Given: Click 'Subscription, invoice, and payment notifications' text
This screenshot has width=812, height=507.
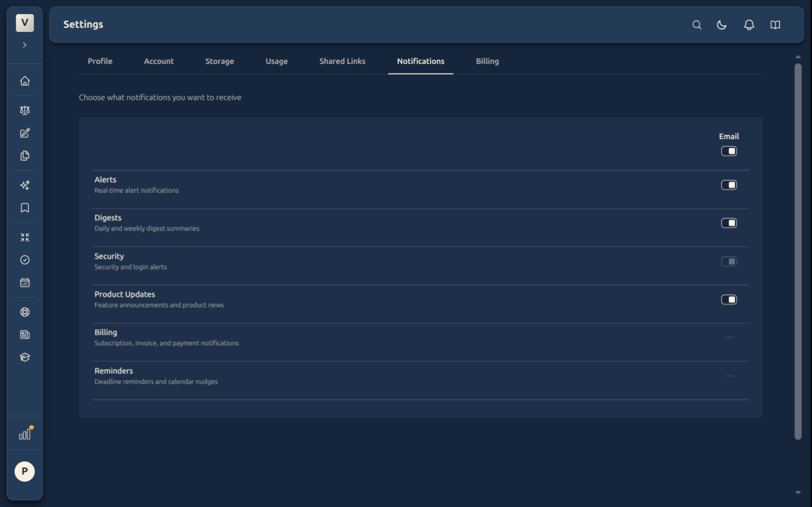Looking at the screenshot, I should tap(166, 343).
